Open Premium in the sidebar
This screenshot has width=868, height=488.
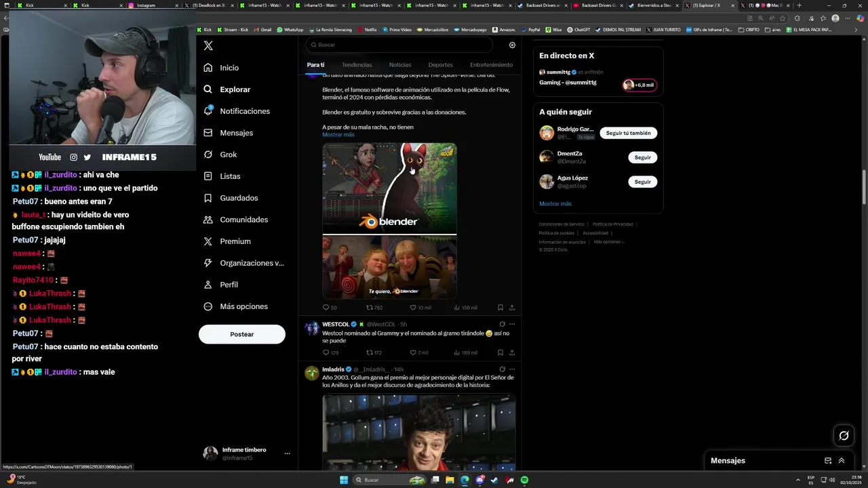pyautogui.click(x=227, y=241)
